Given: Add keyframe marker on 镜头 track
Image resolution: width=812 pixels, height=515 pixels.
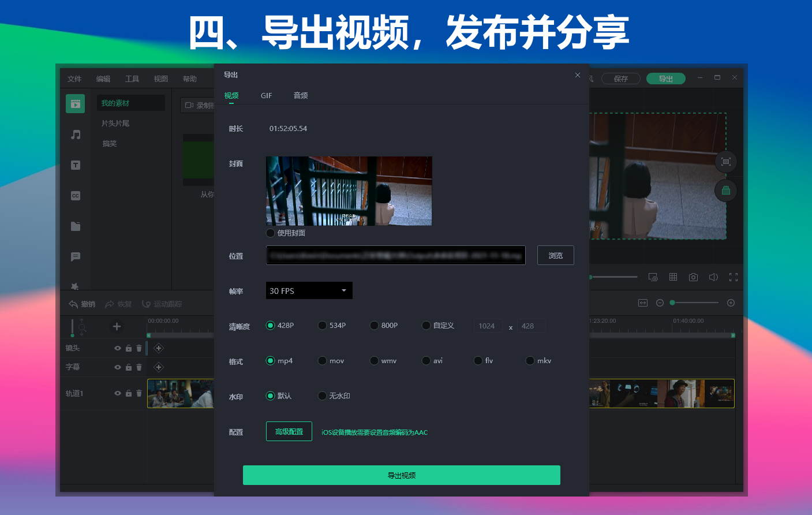Looking at the screenshot, I should [x=159, y=348].
